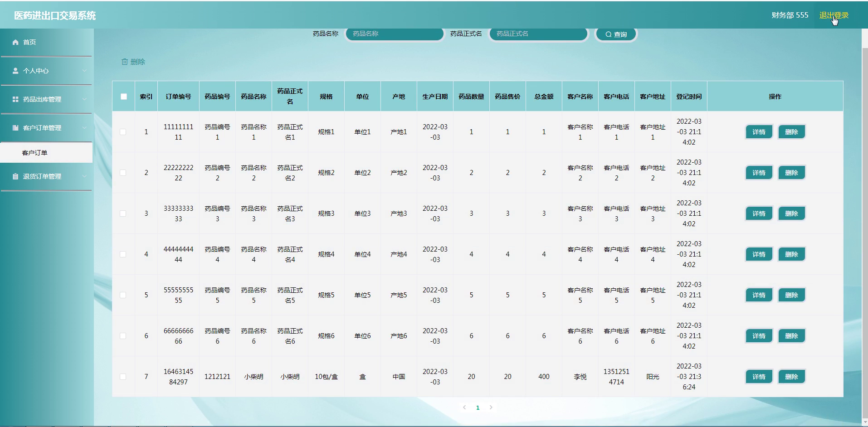Select the 客户订单 submenu item
This screenshot has height=427, width=868.
46,153
